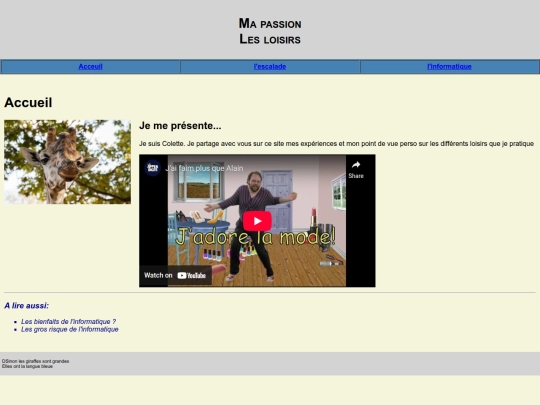540x405 pixels.
Task: Click the paragraph starting Je suis Colette
Action: [x=336, y=144]
